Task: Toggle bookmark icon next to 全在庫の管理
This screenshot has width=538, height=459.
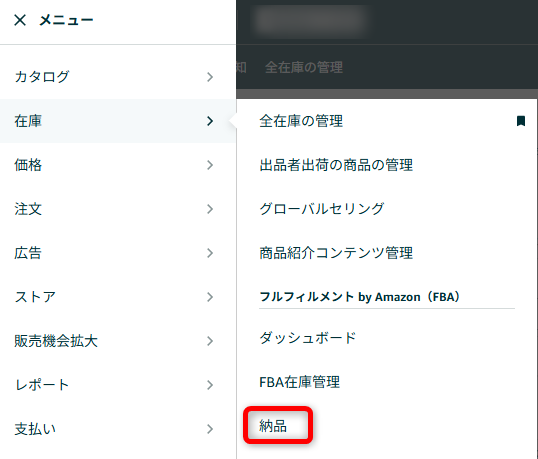Action: [521, 121]
